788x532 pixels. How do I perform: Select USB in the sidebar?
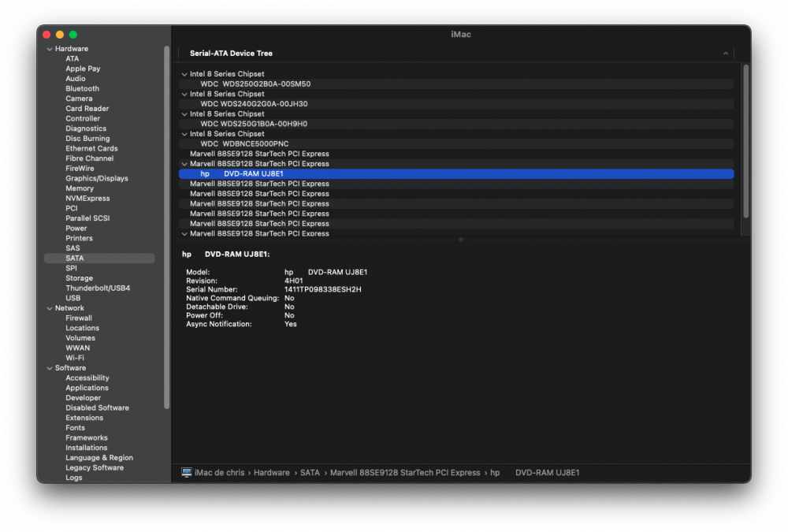pos(72,298)
